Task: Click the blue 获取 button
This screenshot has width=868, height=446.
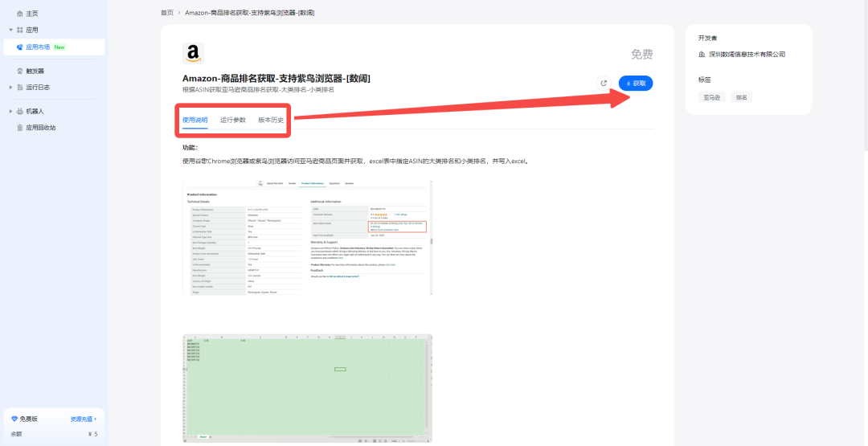Action: point(636,83)
